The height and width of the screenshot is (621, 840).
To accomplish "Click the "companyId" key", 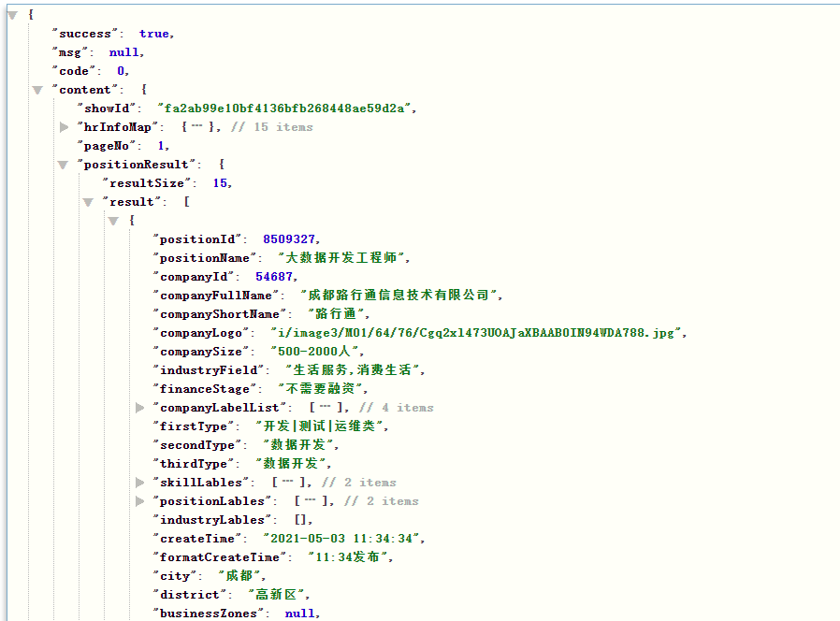I will (x=194, y=277).
